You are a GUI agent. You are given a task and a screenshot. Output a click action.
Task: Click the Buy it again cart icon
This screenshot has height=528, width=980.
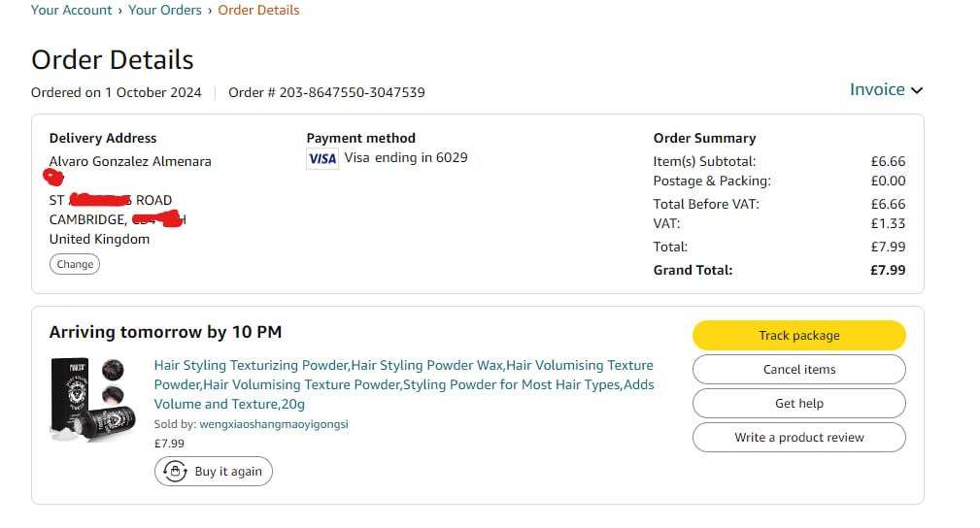(175, 472)
